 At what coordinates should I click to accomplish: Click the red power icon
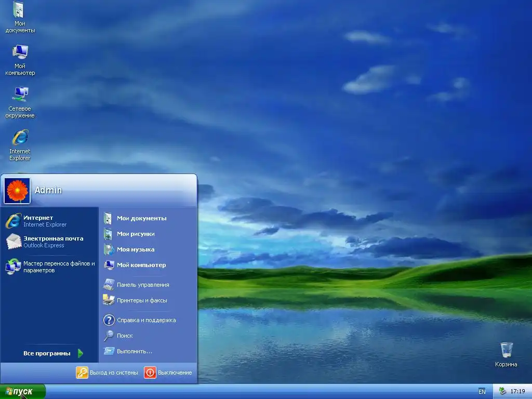point(150,373)
